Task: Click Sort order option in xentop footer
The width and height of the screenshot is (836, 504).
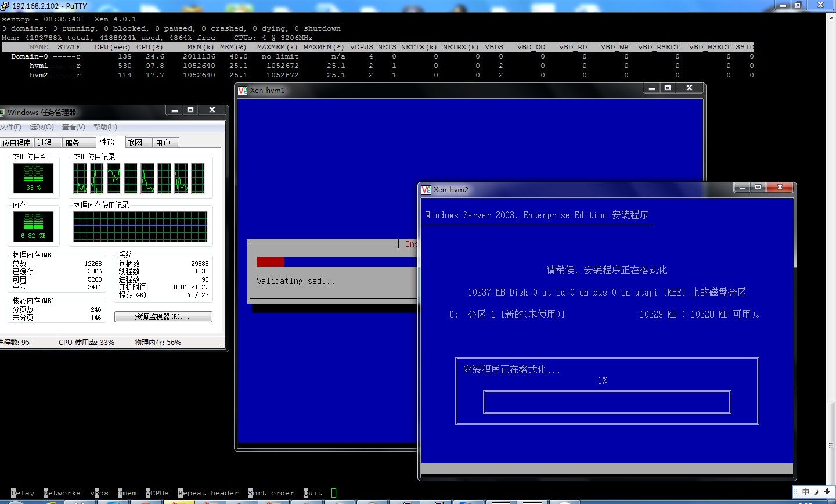Action: (x=271, y=493)
